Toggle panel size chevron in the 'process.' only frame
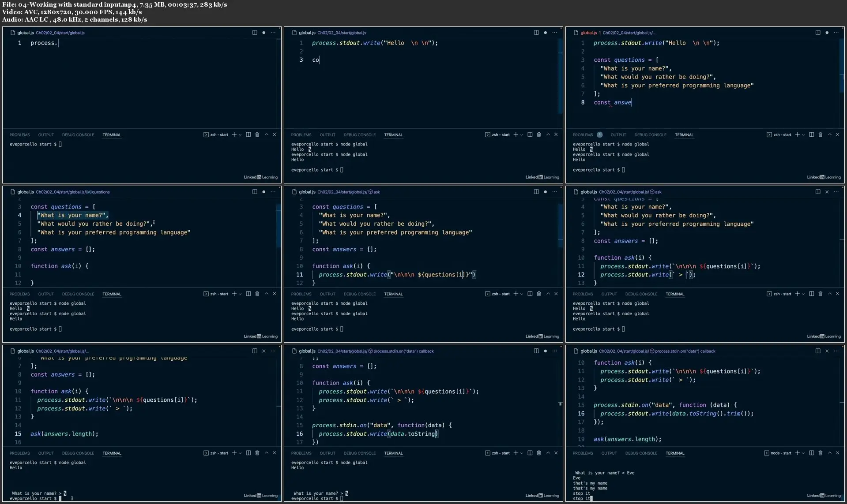Screen dimensions: 847x504 click(x=266, y=134)
